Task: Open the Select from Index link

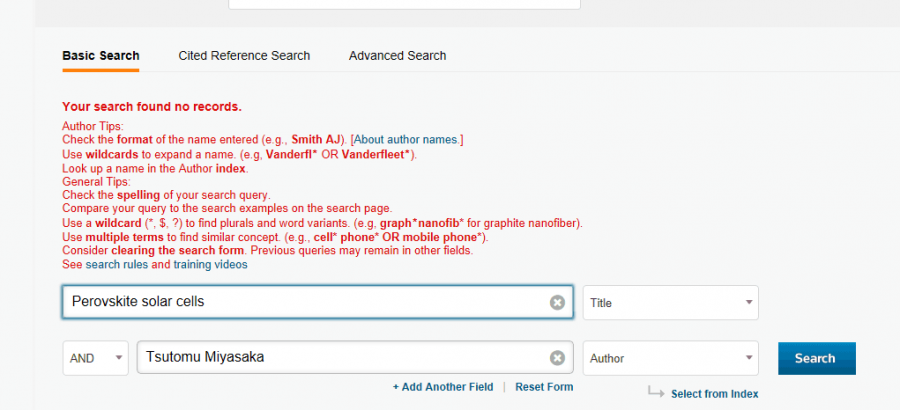Action: pos(714,394)
